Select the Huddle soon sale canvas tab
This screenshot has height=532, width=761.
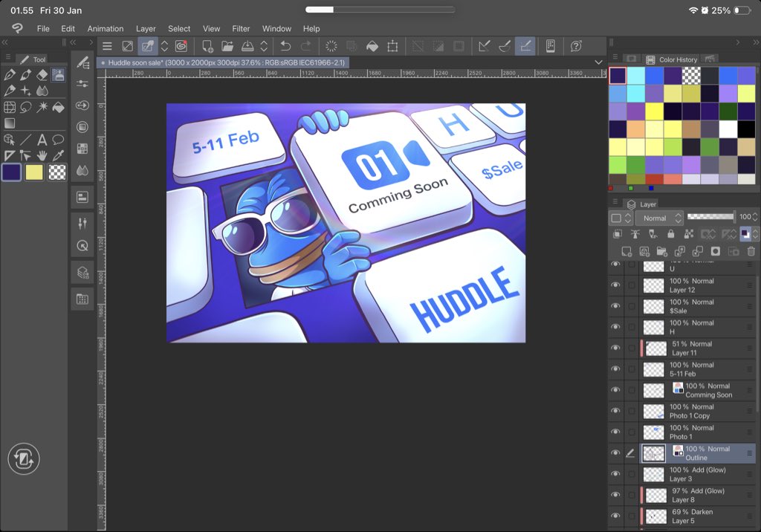(222, 62)
